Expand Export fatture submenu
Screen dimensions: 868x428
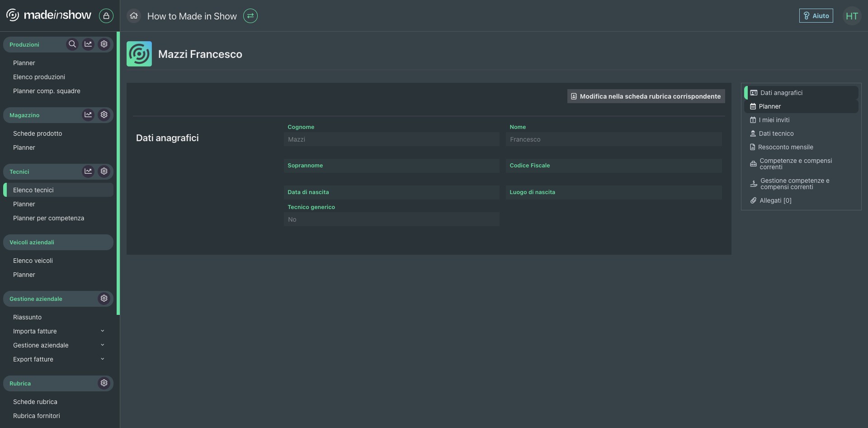tap(103, 359)
